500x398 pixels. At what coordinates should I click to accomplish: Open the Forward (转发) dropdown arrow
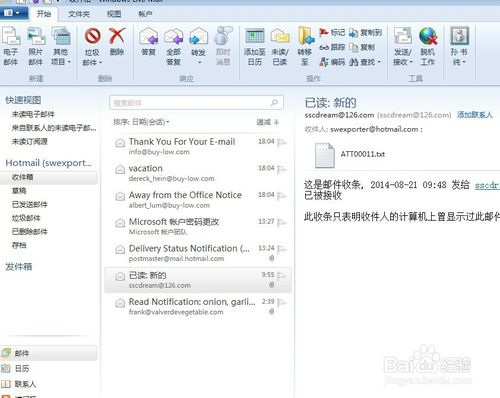199,62
